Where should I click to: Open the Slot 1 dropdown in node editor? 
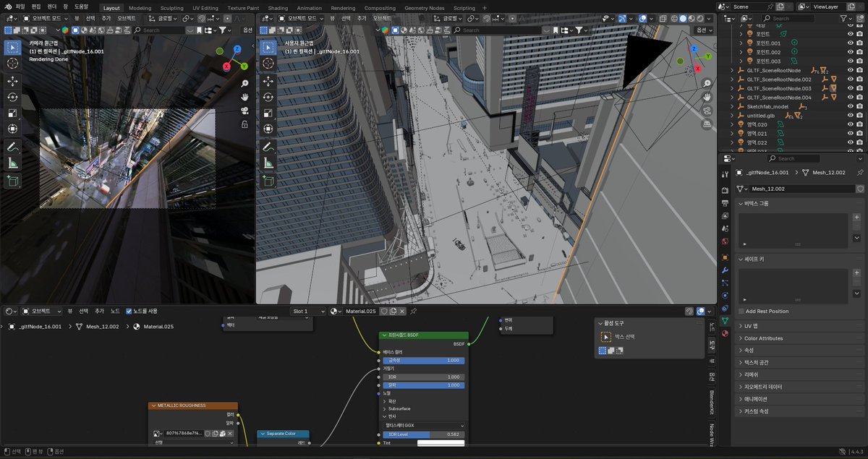pos(308,311)
